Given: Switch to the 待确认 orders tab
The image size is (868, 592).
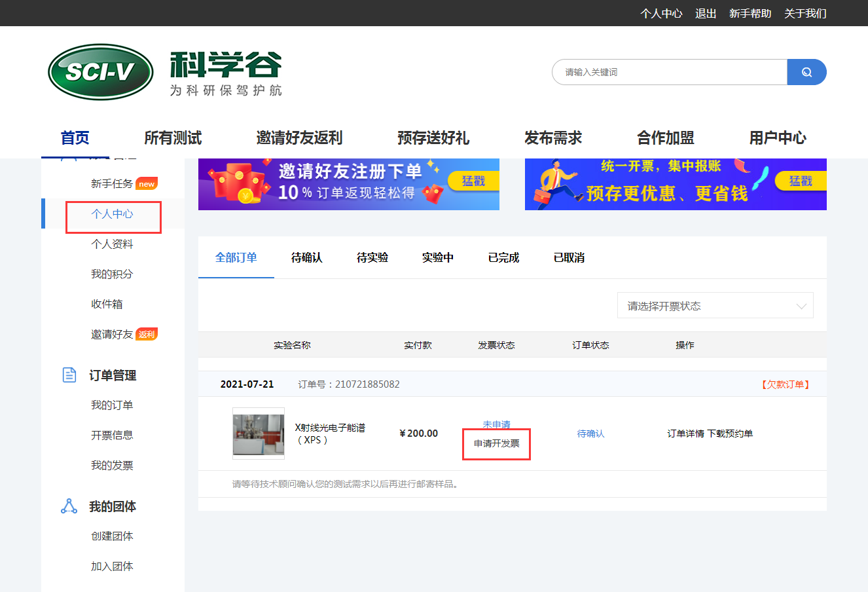Looking at the screenshot, I should tap(306, 258).
